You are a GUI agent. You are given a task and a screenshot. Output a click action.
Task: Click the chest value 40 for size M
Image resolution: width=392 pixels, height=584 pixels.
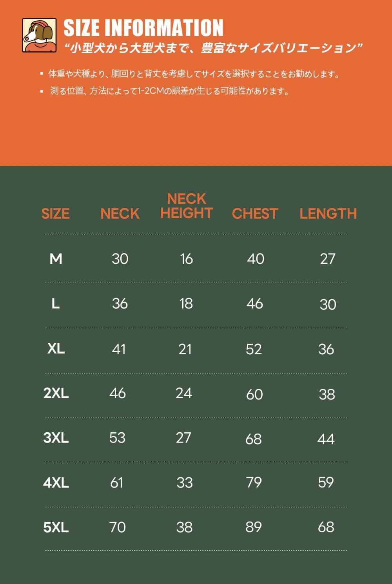click(x=256, y=259)
